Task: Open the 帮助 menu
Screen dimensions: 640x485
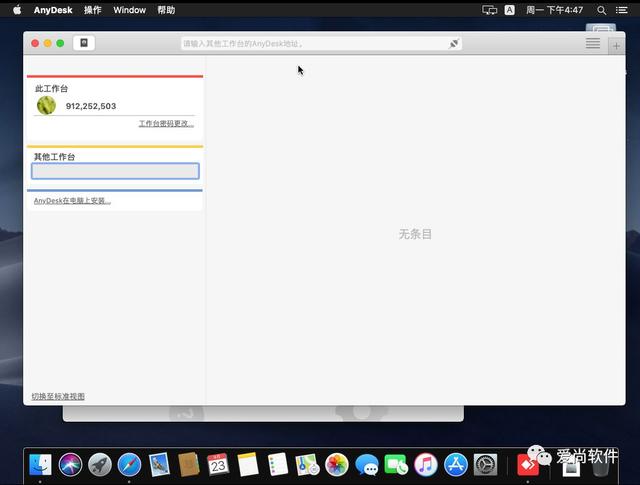Action: [x=166, y=10]
